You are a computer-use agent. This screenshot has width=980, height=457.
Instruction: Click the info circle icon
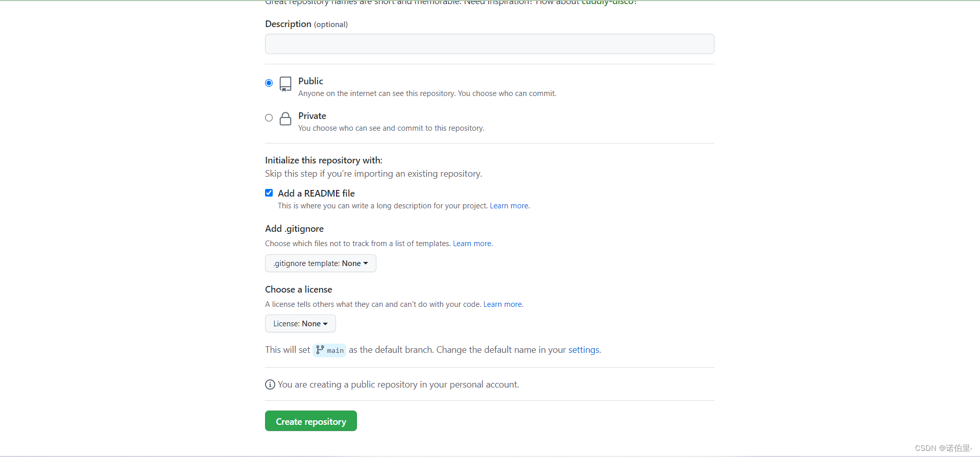[270, 384]
